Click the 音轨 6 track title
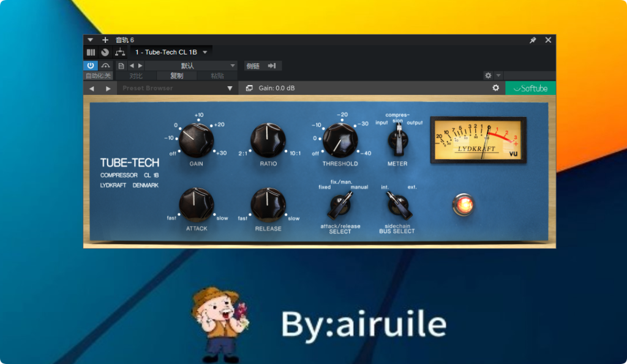The height and width of the screenshot is (364, 627). pos(125,40)
